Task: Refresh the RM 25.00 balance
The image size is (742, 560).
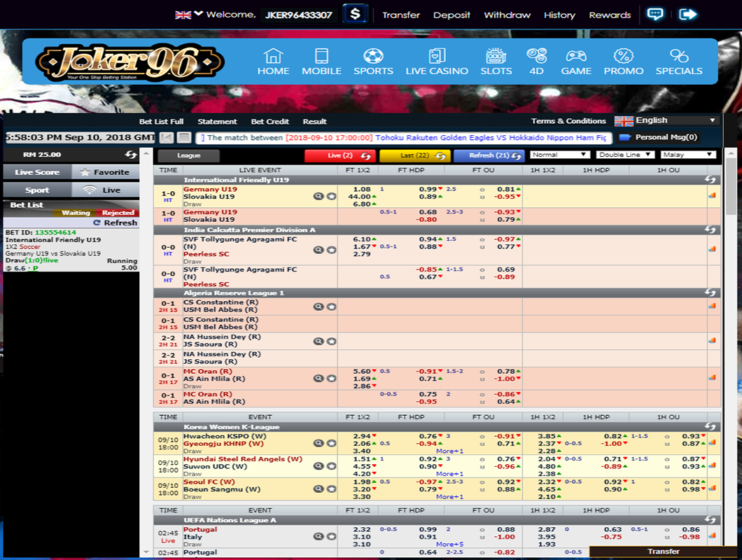Action: point(131,155)
